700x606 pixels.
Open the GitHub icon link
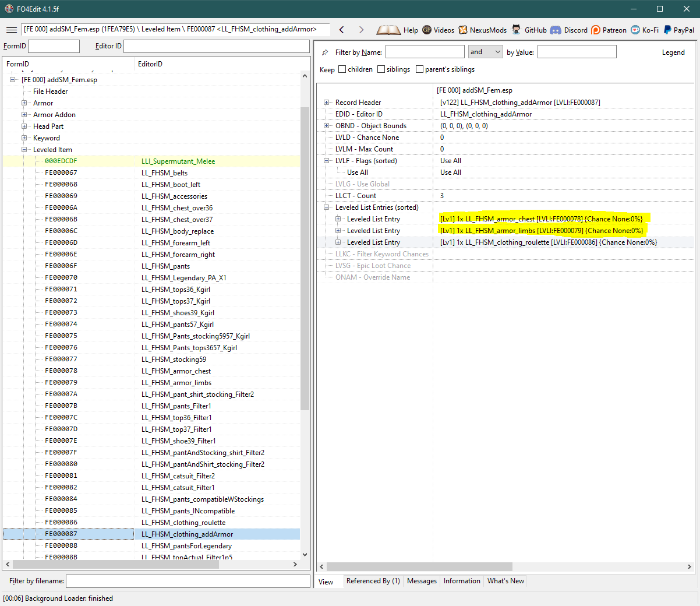point(517,30)
